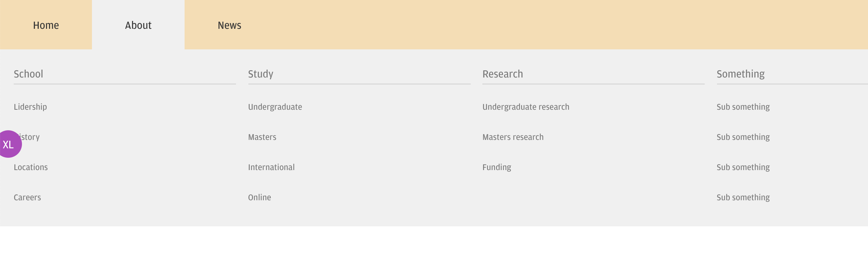Choose the Online study link
868x275 pixels.
point(259,198)
